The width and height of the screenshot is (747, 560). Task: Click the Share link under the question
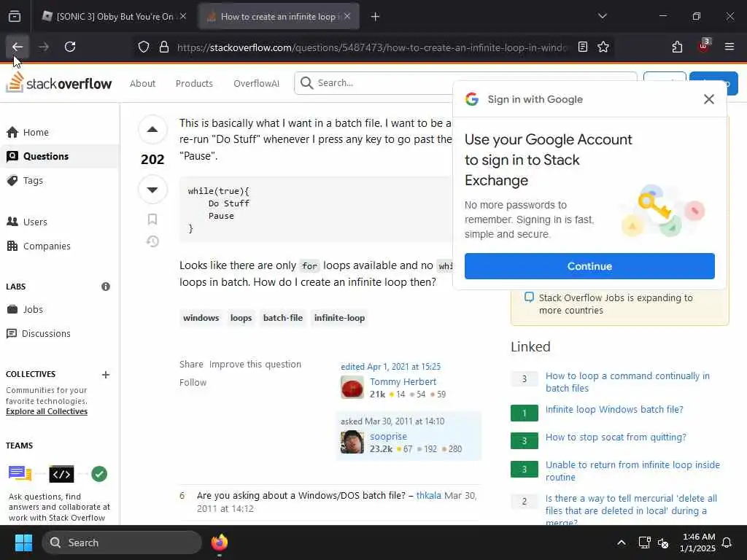click(x=192, y=365)
